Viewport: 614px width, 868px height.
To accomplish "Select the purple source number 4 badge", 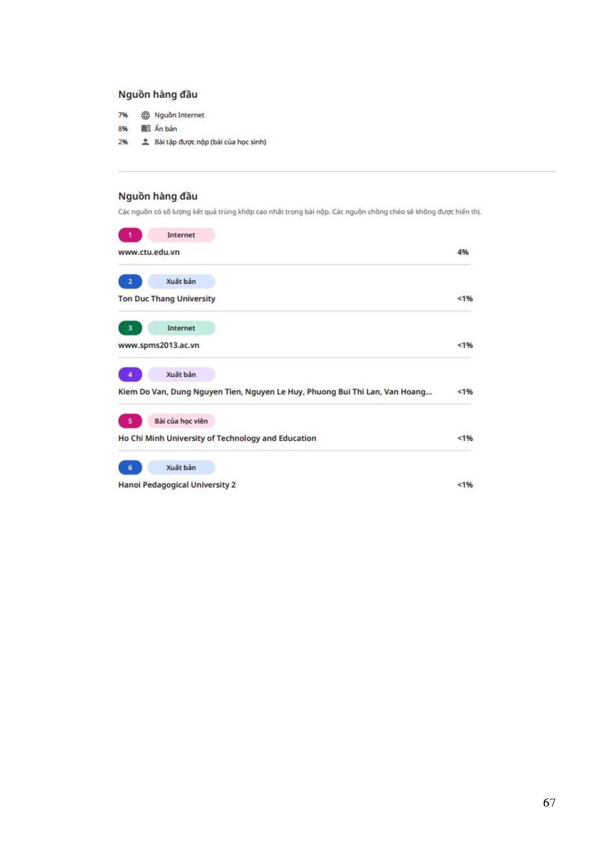I will click(x=130, y=375).
